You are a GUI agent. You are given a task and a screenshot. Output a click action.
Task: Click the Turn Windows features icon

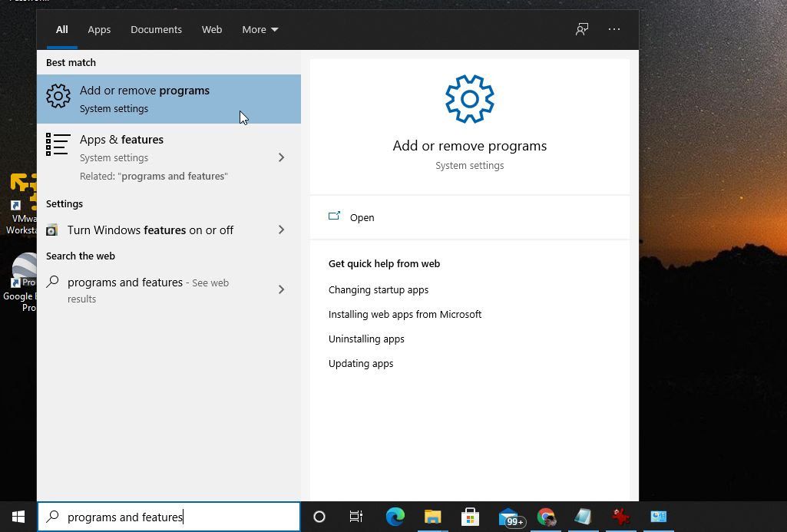[x=51, y=230]
